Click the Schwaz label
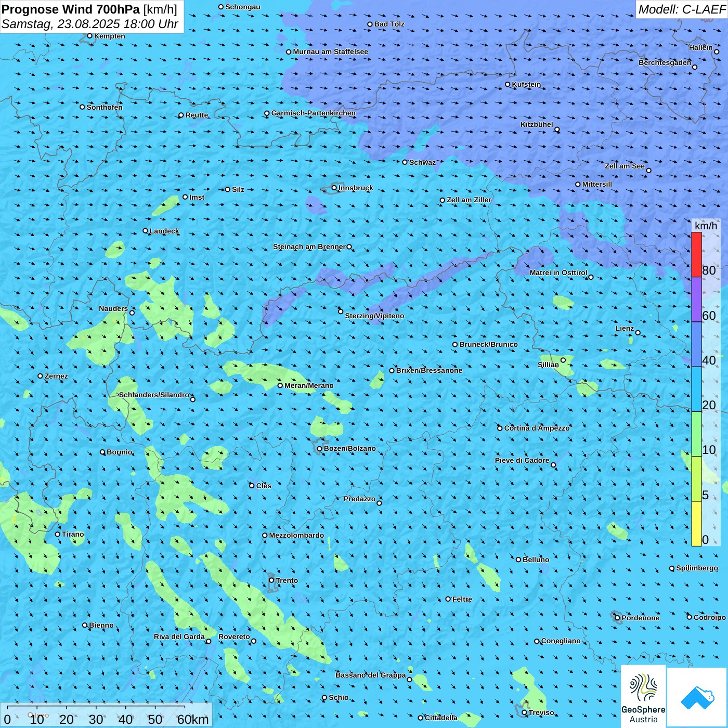Image resolution: width=728 pixels, height=728 pixels. (x=422, y=162)
